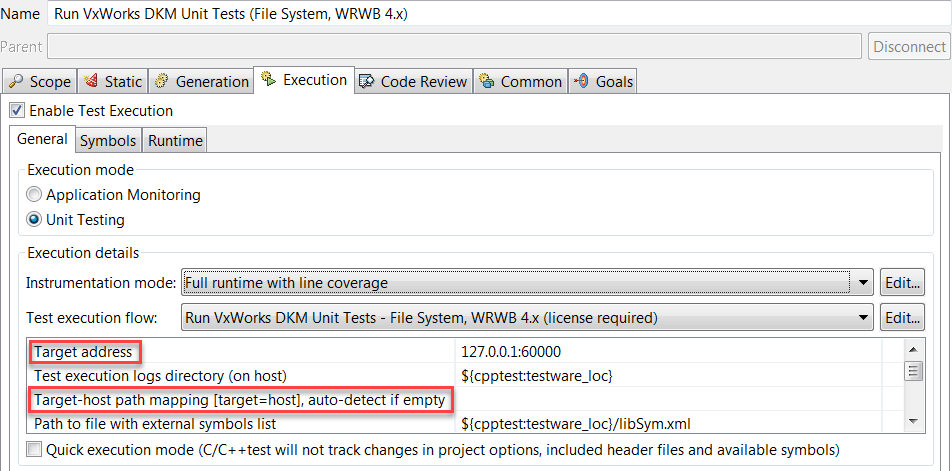Click Edit button for Instrumentation mode
Viewport: 952px width, 471px height.
coord(902,282)
